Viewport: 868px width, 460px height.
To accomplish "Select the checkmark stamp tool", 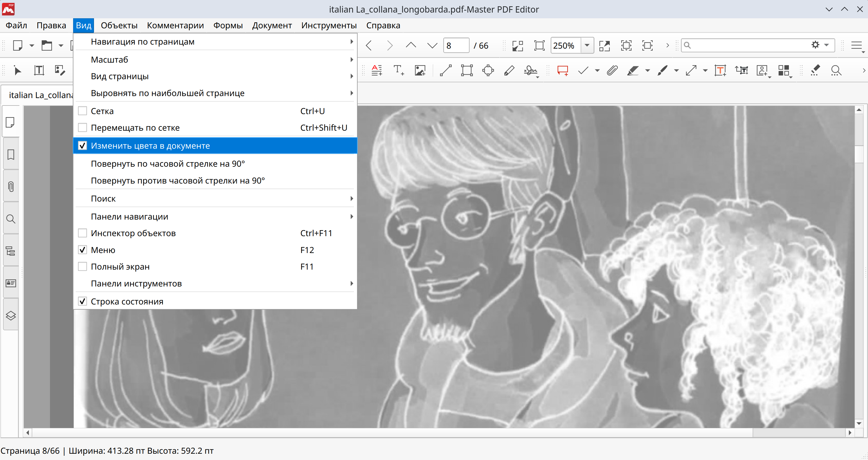I will point(583,71).
